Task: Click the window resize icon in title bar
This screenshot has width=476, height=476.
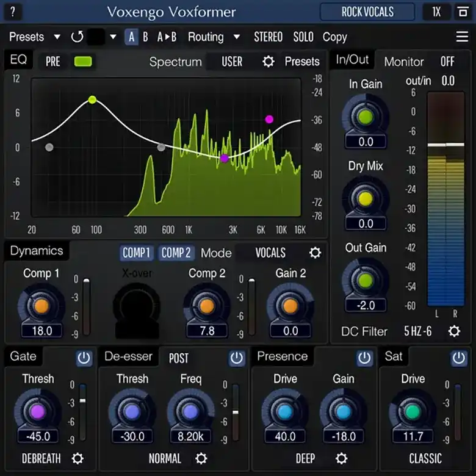Action: point(463,12)
